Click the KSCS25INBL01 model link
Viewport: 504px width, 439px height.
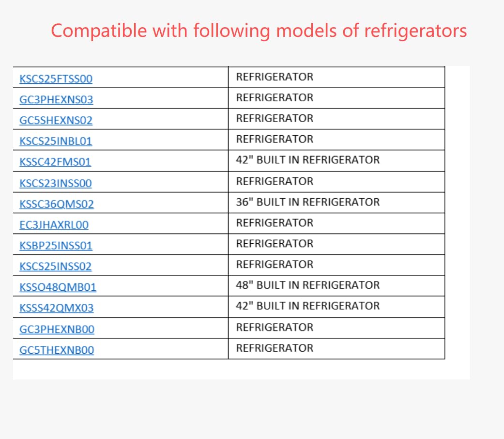tap(56, 141)
